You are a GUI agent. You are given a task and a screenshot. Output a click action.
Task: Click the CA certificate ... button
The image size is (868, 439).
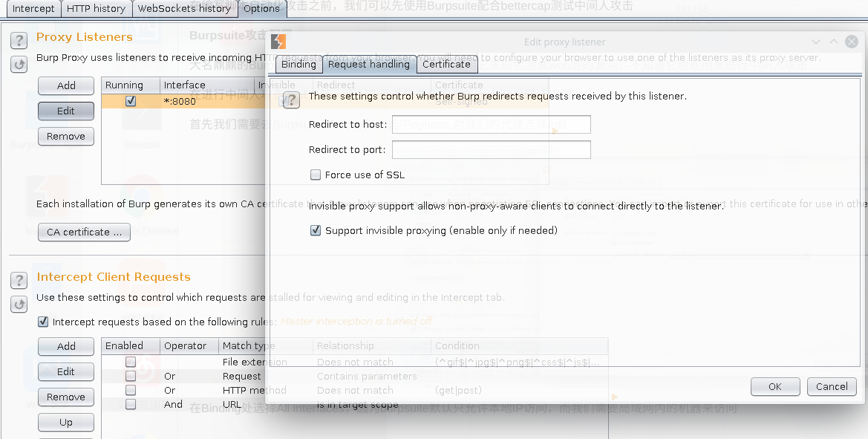(x=84, y=232)
